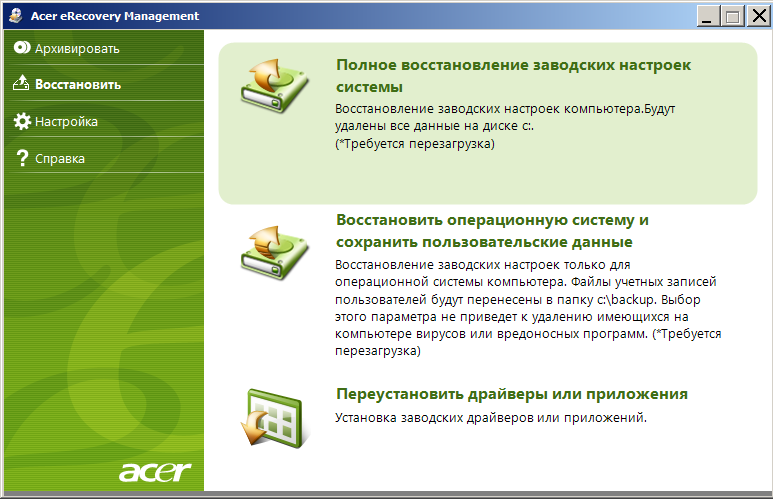Click the restore OS keep user data drive icon
773x499 pixels.
(x=274, y=253)
